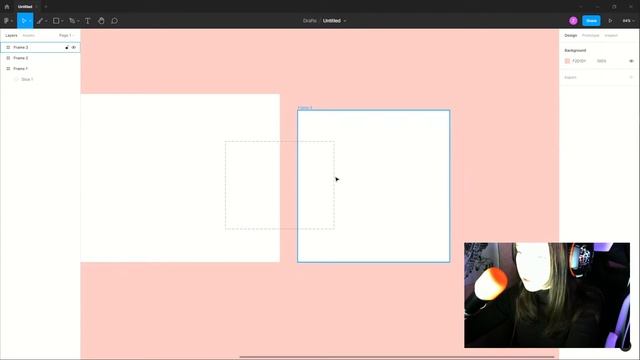Click the slice icon beside Slice 1

point(16,79)
